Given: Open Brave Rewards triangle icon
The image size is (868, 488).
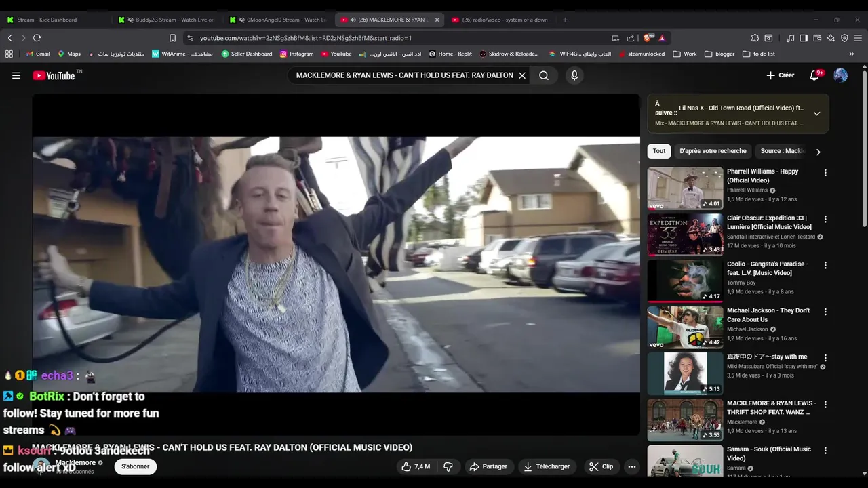Looking at the screenshot, I should coord(662,38).
